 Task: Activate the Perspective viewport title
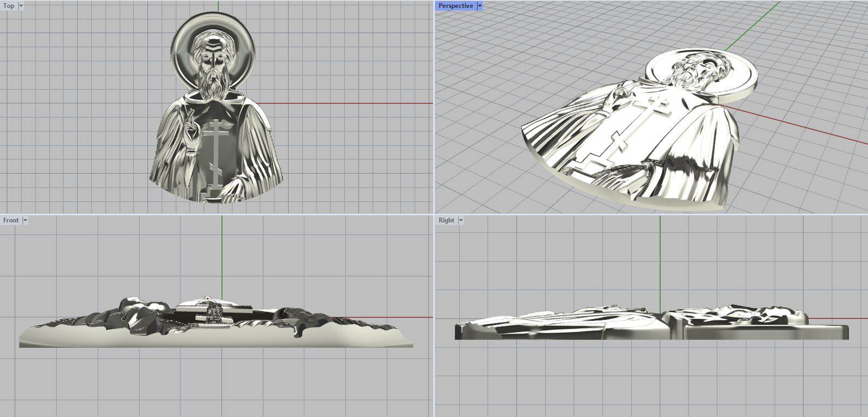(x=455, y=6)
